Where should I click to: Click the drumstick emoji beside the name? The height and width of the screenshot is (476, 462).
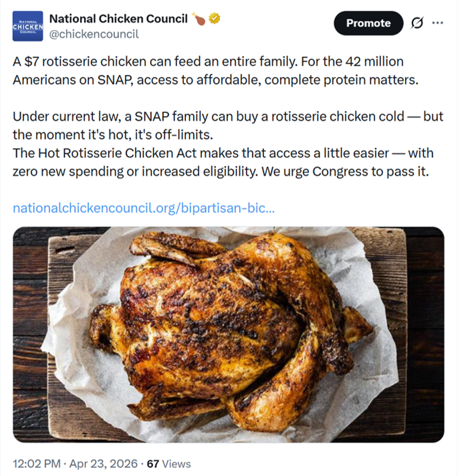tap(199, 19)
